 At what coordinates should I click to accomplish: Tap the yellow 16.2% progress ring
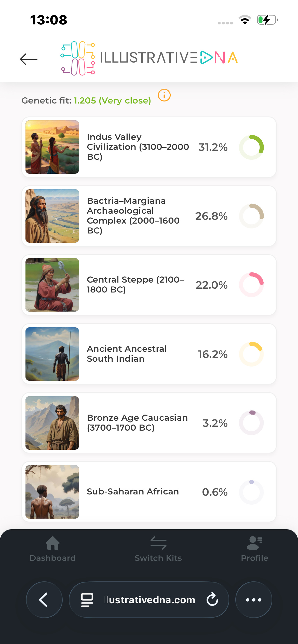pyautogui.click(x=251, y=354)
